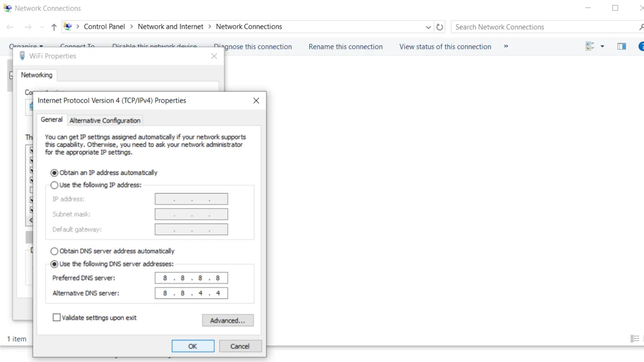The height and width of the screenshot is (362, 644).
Task: Click the up-one-level navigation arrow
Action: click(x=54, y=27)
